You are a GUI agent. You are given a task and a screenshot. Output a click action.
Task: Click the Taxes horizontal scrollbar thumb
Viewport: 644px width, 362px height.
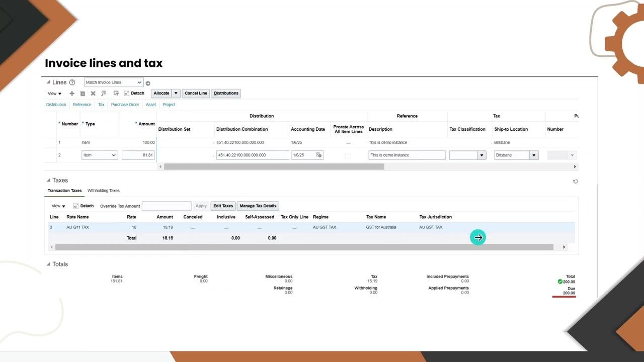coord(304,247)
